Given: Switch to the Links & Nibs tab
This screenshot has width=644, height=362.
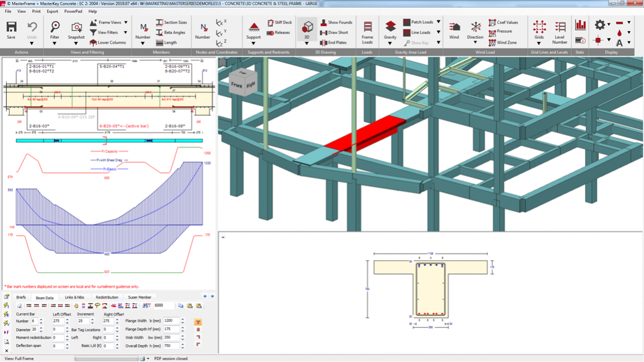Looking at the screenshot, I should (x=74, y=297).
